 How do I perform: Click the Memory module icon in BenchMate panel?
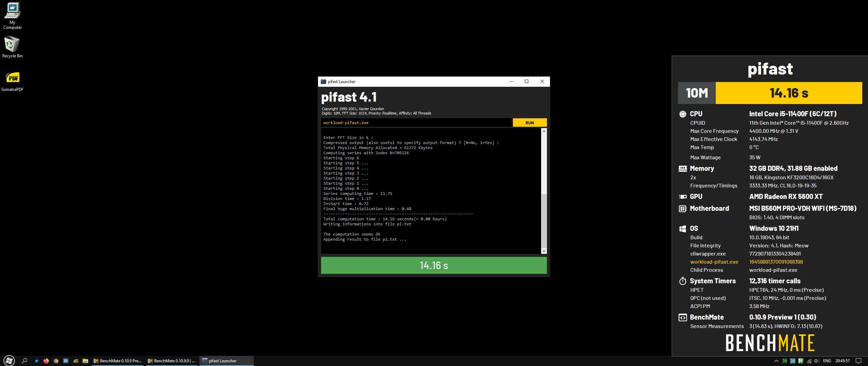pos(683,169)
